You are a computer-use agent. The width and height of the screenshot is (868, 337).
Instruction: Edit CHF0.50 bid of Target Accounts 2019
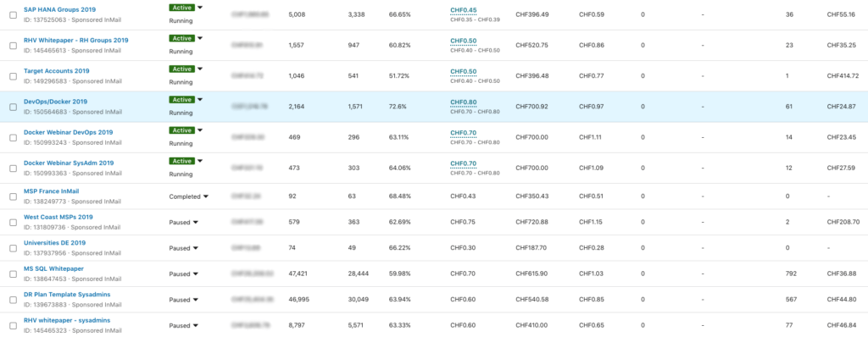coord(464,71)
